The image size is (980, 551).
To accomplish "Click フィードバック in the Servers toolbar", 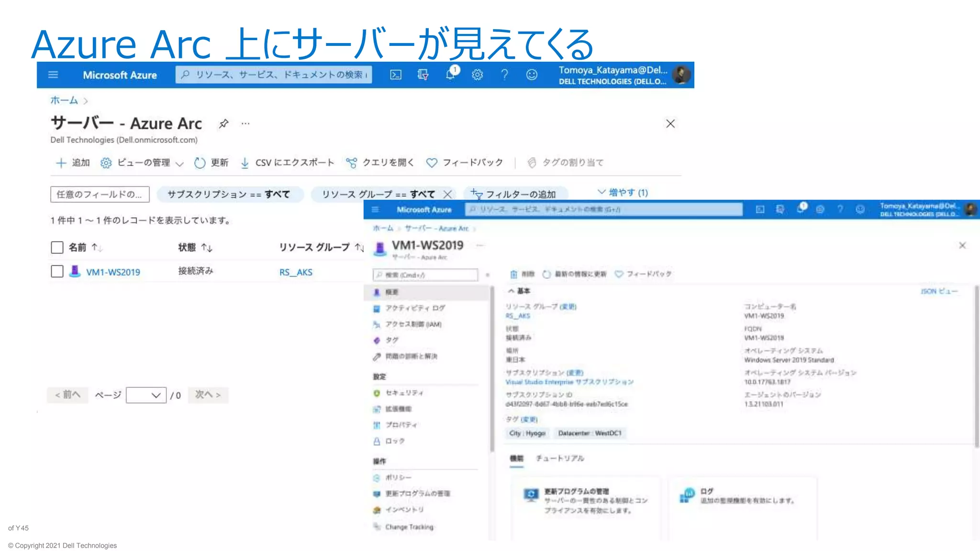I will (465, 163).
